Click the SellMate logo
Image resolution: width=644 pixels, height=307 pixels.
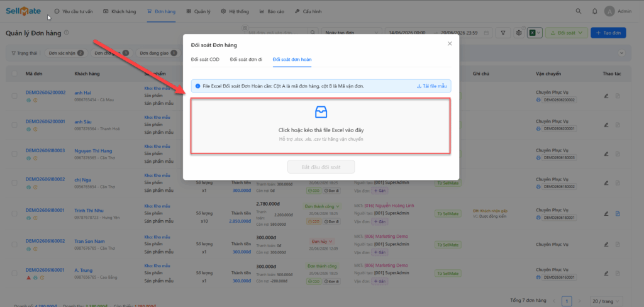23,11
